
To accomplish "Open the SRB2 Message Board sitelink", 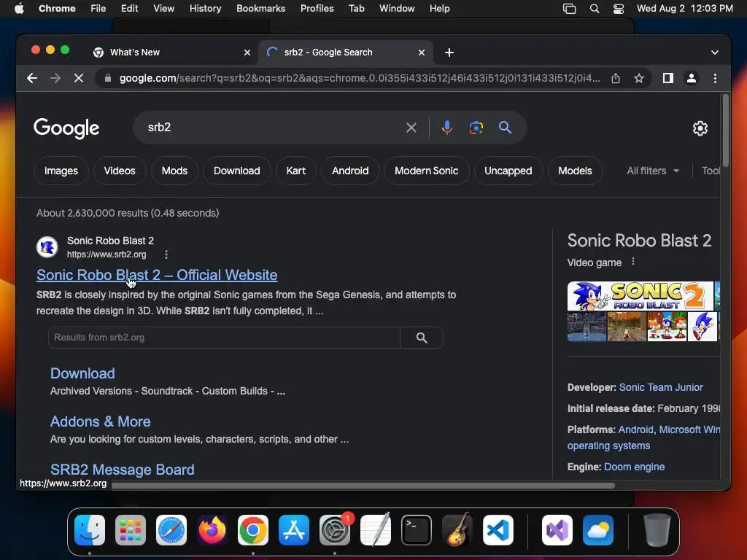I will 122,470.
